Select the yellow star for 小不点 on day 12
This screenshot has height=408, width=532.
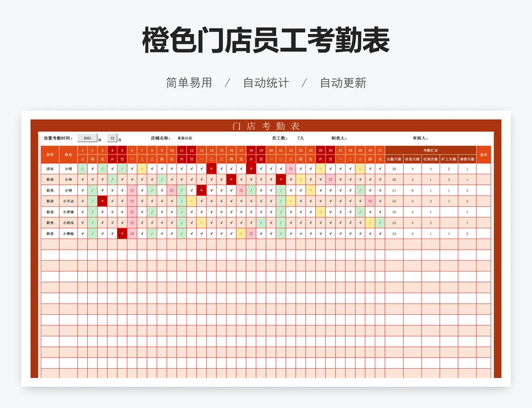coord(192,201)
